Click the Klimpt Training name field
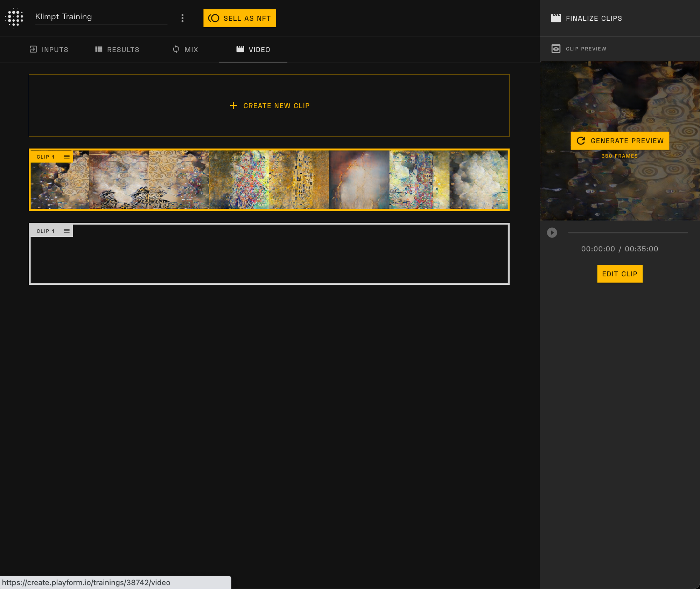The width and height of the screenshot is (700, 589). [x=101, y=17]
